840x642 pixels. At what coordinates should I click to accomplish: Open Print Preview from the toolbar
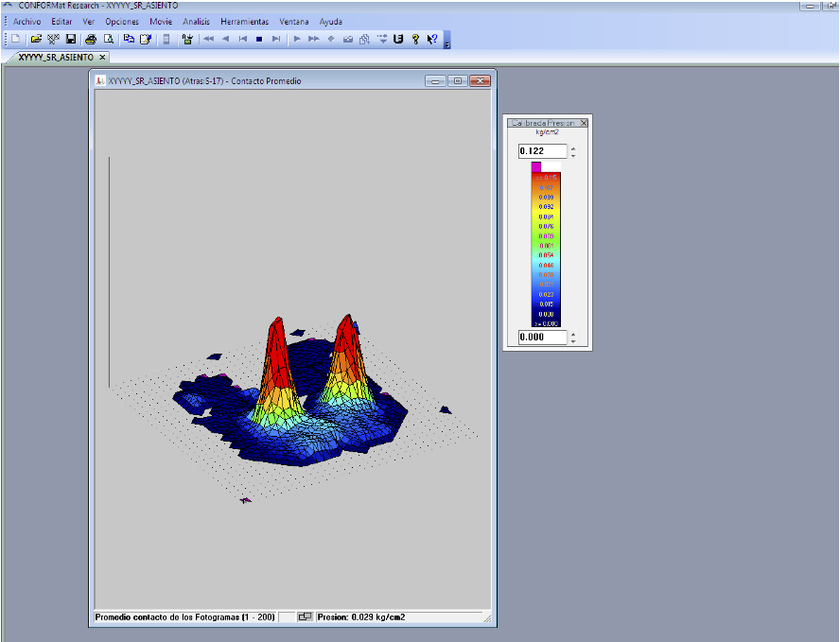108,39
